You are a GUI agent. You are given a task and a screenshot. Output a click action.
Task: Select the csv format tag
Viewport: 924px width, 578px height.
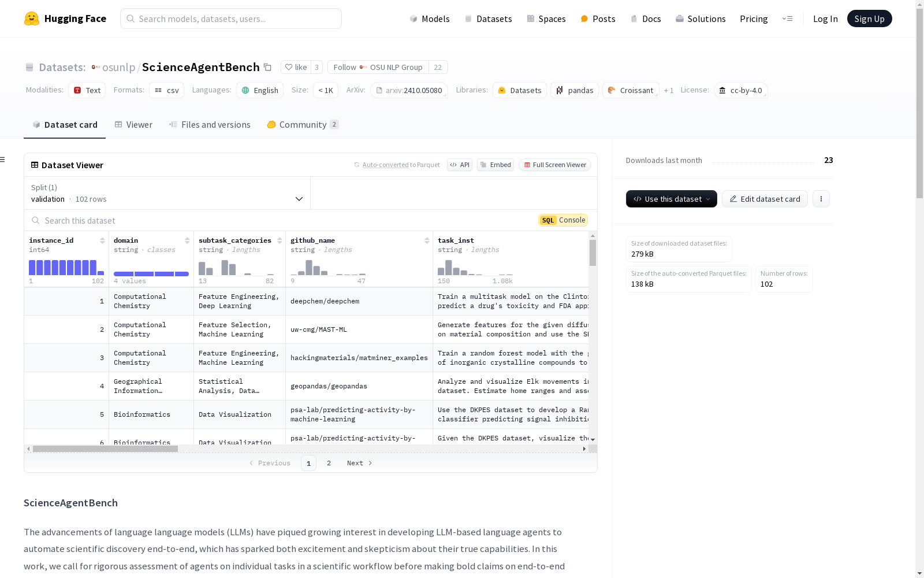(167, 90)
